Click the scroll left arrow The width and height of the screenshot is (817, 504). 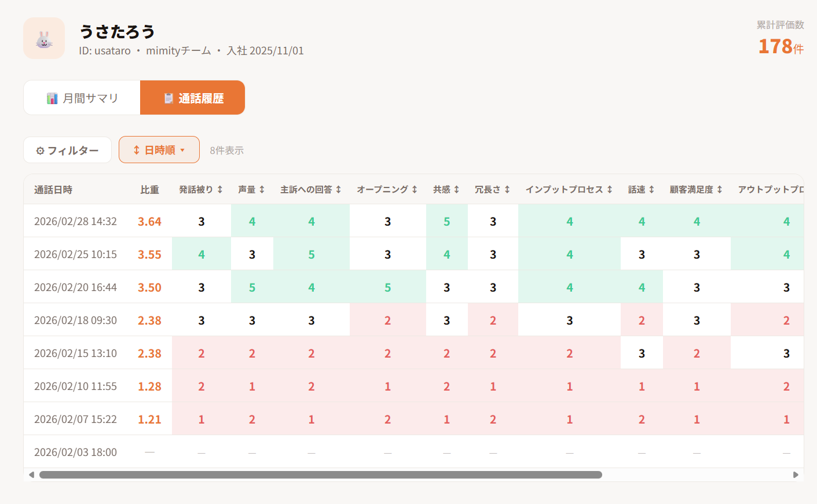31,475
